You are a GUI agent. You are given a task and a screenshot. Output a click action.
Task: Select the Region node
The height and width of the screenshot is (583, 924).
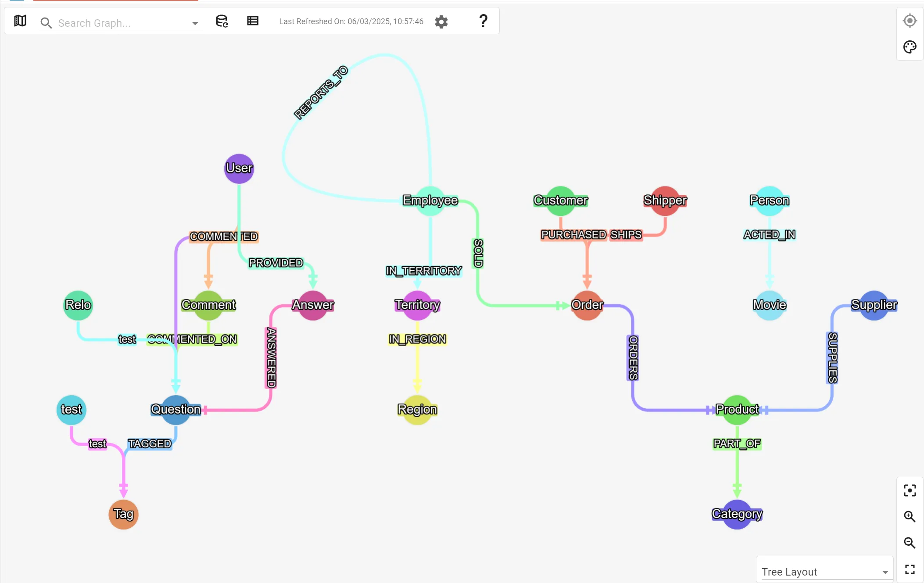point(417,409)
